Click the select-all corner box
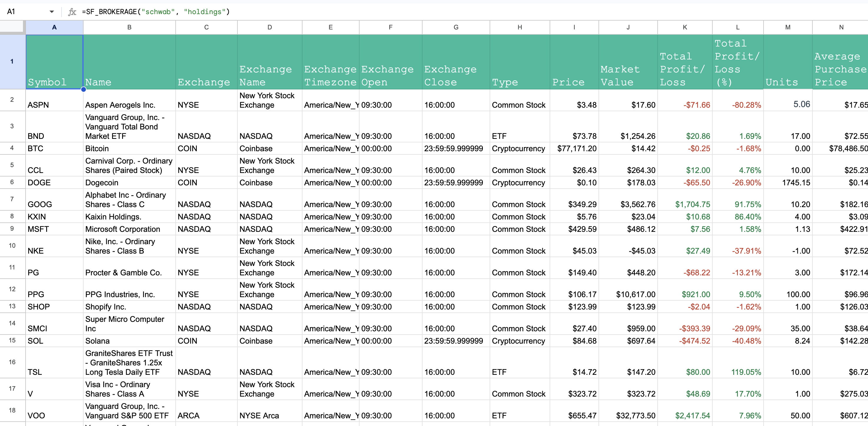This screenshot has width=868, height=426. (x=12, y=27)
